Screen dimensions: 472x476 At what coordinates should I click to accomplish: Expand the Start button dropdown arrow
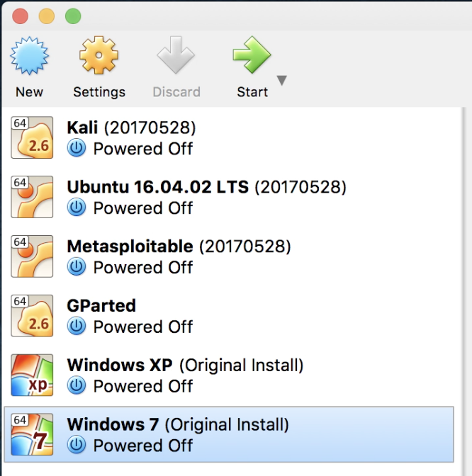pyautogui.click(x=282, y=80)
